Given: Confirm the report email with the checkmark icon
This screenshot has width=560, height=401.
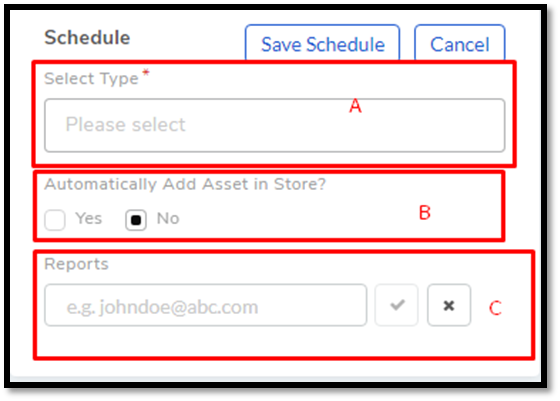Looking at the screenshot, I should pyautogui.click(x=396, y=305).
